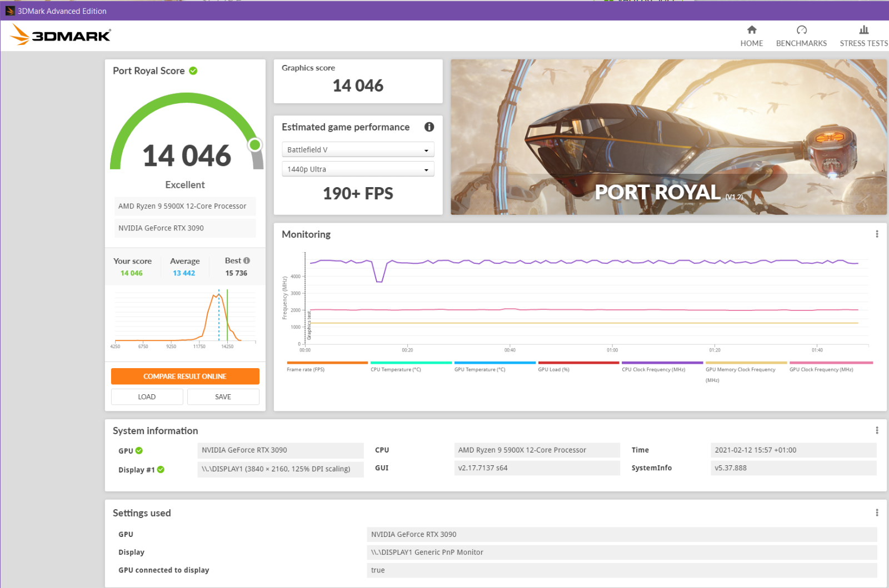This screenshot has width=889, height=588.
Task: Click the GUI version v2.17.7137 s64
Action: click(x=537, y=468)
